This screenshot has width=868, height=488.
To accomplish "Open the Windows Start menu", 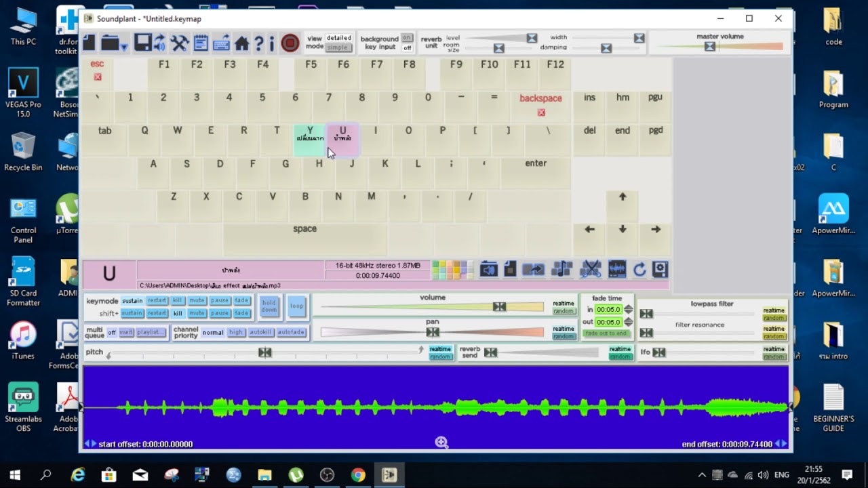I will (x=15, y=475).
